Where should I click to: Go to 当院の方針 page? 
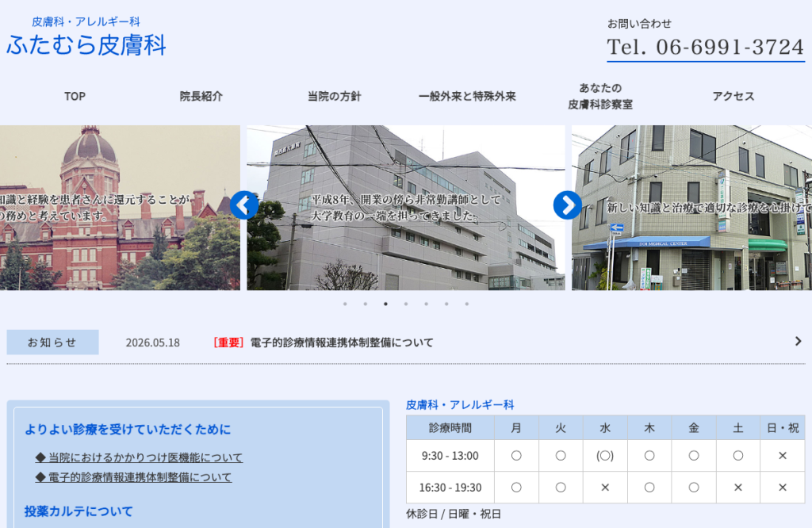[335, 96]
